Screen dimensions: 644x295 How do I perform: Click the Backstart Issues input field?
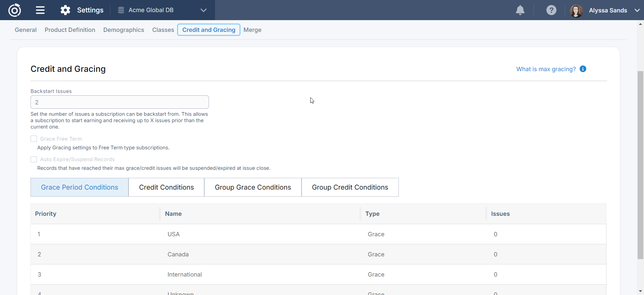click(x=119, y=102)
